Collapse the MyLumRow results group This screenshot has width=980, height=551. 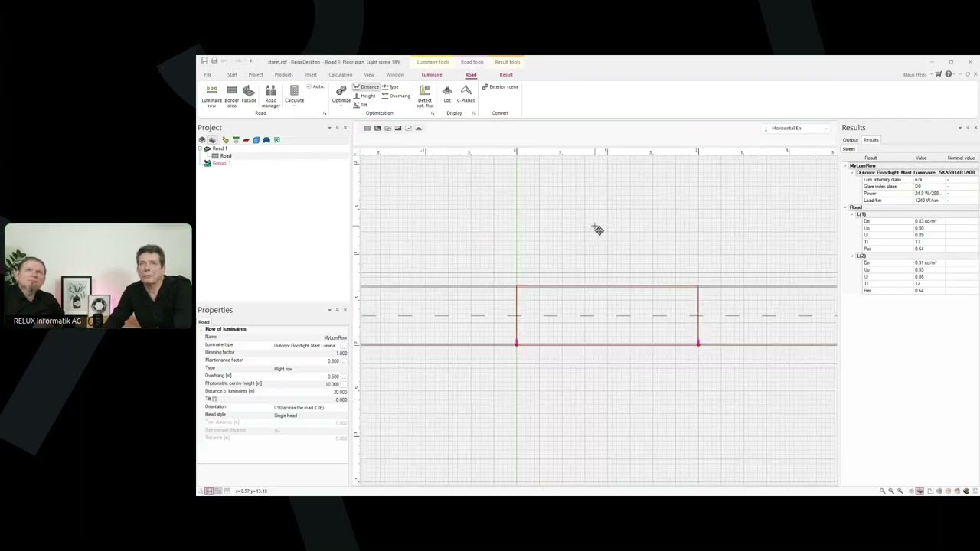coord(846,165)
